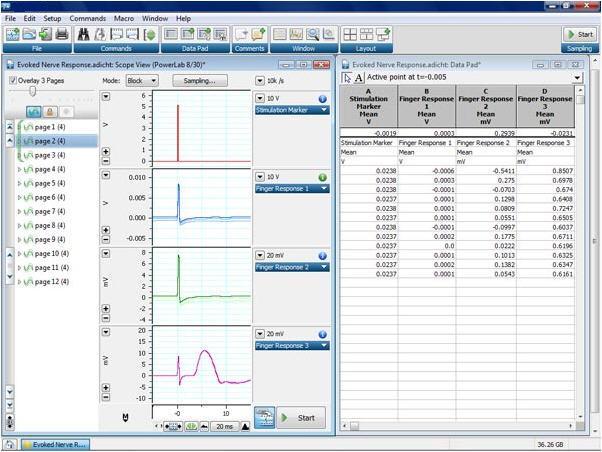Viewport: 602px width, 452px height.
Task: Click the Start button below the scope channels
Action: (301, 418)
